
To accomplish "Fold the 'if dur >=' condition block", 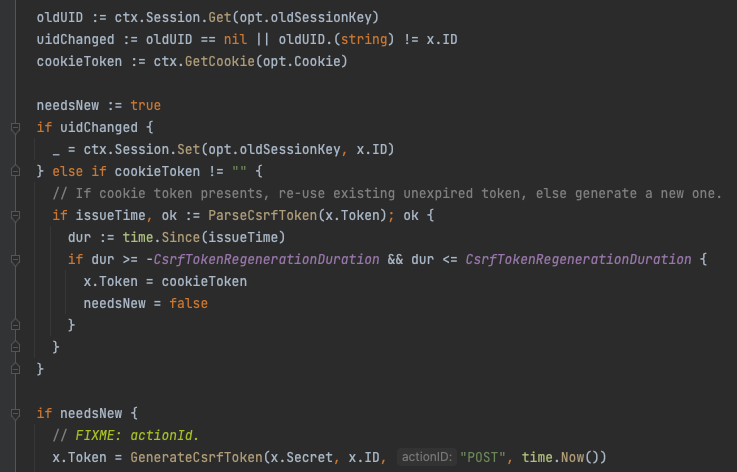I will point(16,259).
